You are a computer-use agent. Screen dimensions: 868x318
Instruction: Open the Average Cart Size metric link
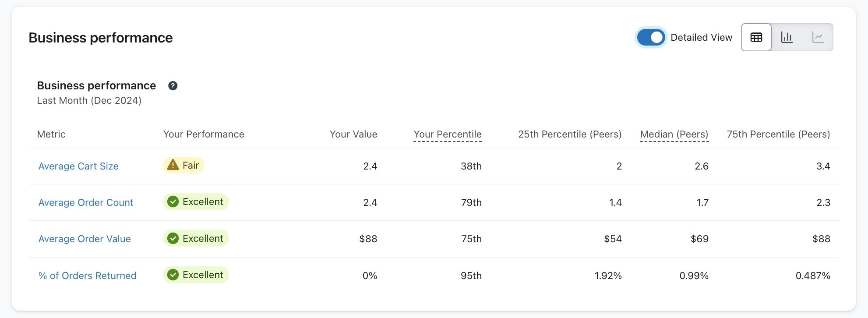[x=78, y=166]
